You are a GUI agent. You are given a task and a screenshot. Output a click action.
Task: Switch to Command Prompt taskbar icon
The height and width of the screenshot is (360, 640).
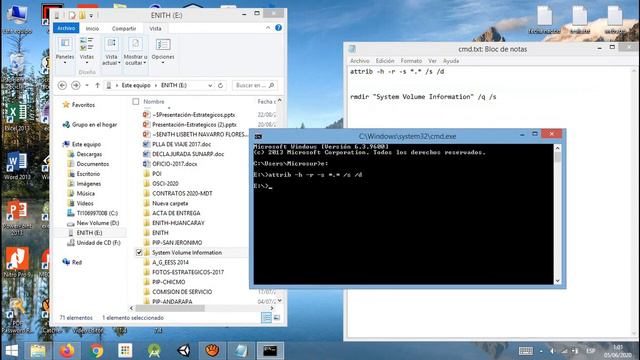click(x=270, y=351)
